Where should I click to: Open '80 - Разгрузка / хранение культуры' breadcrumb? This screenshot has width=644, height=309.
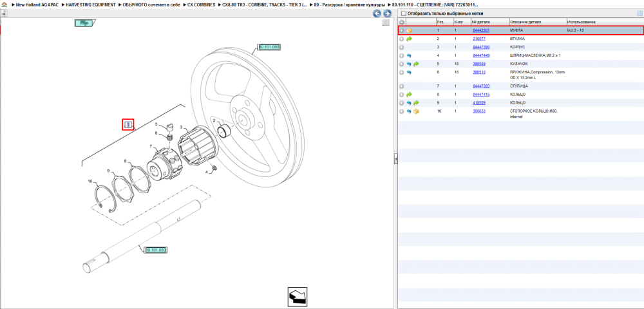click(x=350, y=4)
